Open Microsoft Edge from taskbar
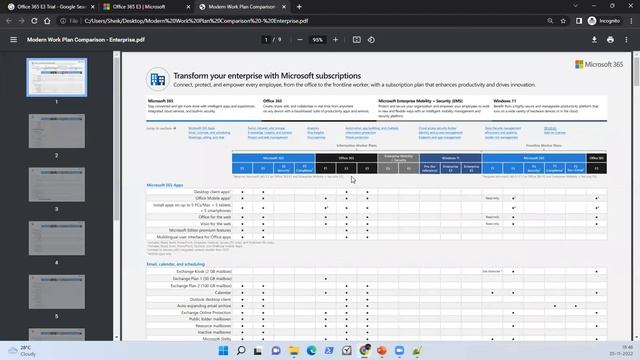Image resolution: width=640 pixels, height=360 pixels. pos(311,351)
